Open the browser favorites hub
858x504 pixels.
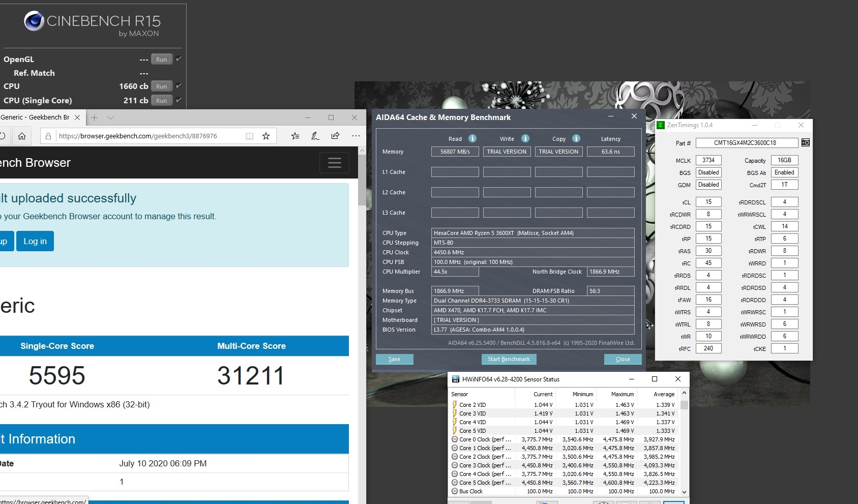click(x=295, y=136)
